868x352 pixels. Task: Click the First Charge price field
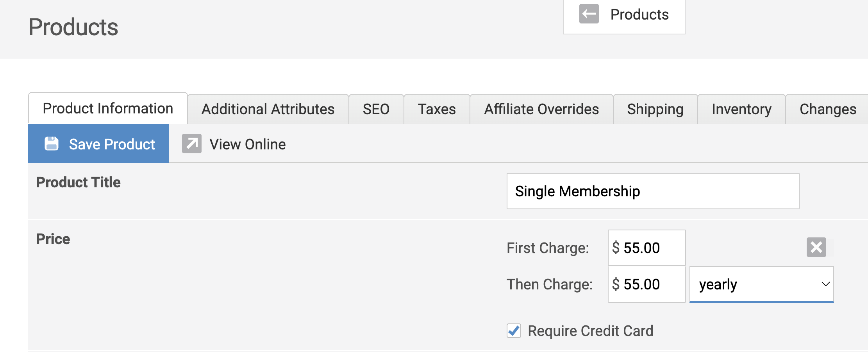[x=647, y=248]
